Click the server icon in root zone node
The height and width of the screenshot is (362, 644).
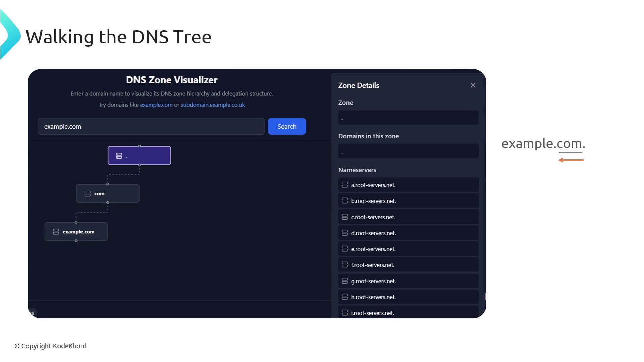[x=119, y=156]
